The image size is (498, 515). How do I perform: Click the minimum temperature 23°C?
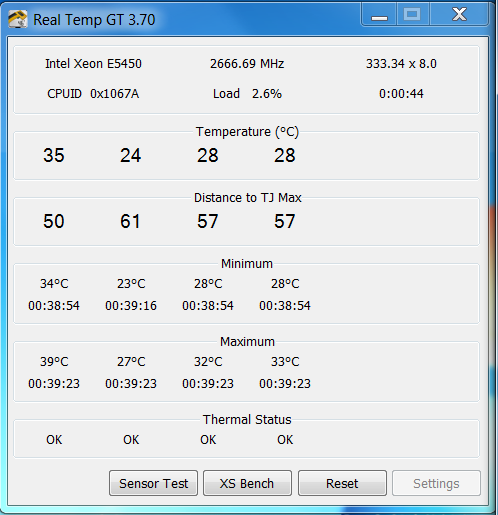(x=131, y=284)
